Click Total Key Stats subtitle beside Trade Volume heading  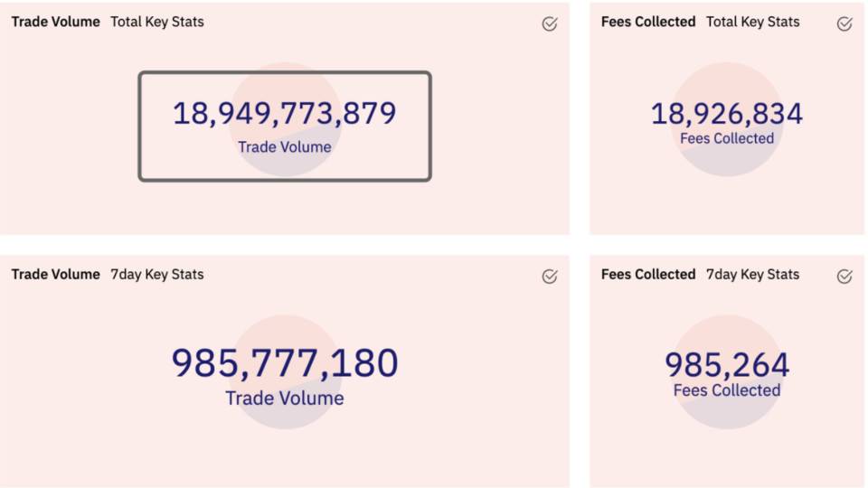coord(157,22)
